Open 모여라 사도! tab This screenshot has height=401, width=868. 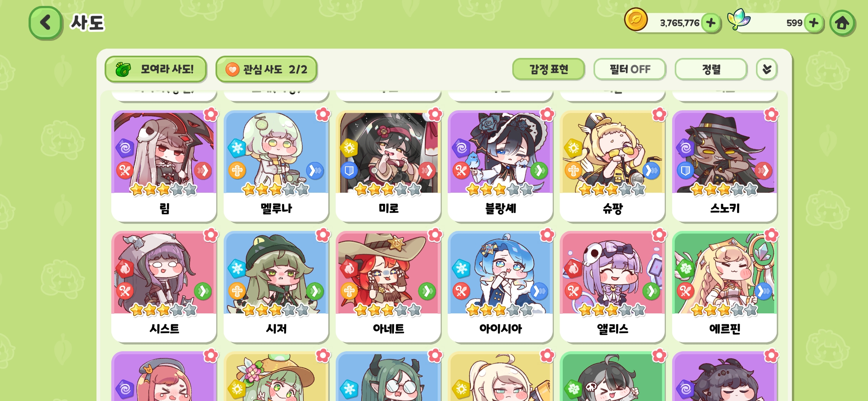click(x=156, y=69)
